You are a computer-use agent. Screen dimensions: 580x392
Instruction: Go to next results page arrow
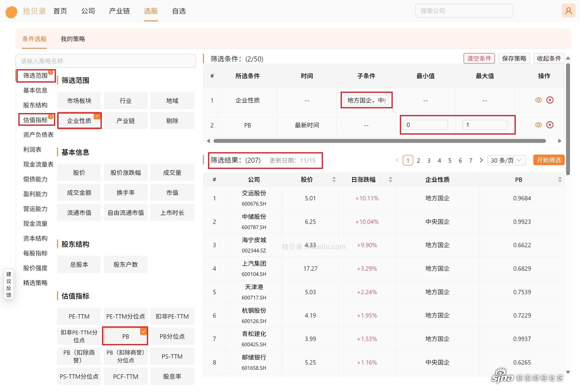pos(481,160)
